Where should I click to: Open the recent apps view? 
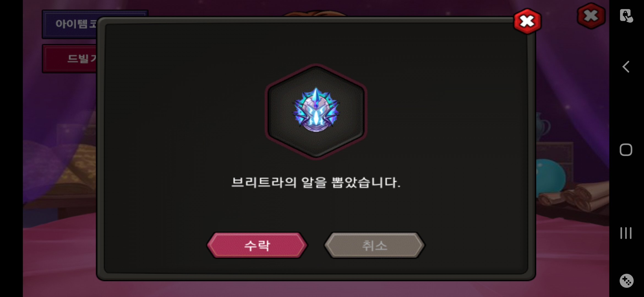click(x=626, y=233)
